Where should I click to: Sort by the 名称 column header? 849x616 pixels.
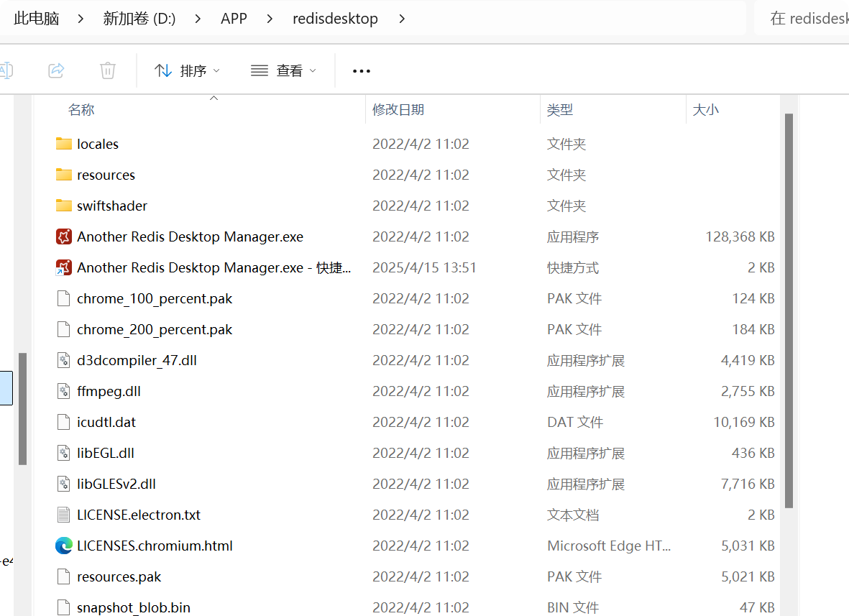(x=81, y=110)
